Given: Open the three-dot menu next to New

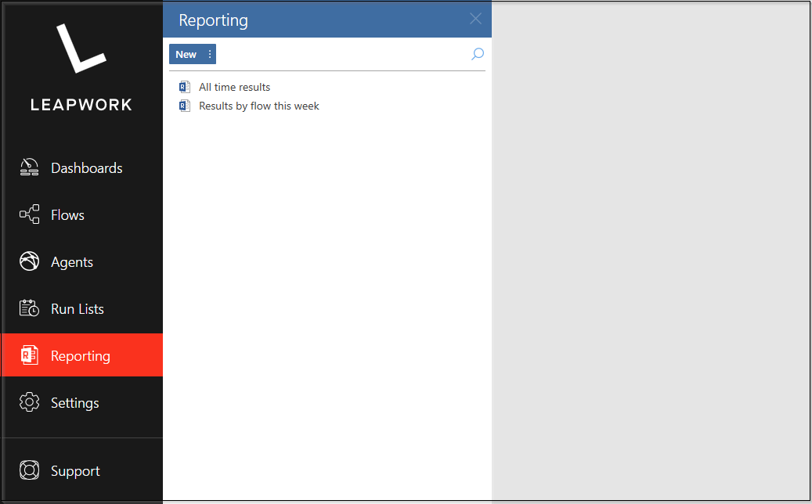Looking at the screenshot, I should click(x=209, y=53).
